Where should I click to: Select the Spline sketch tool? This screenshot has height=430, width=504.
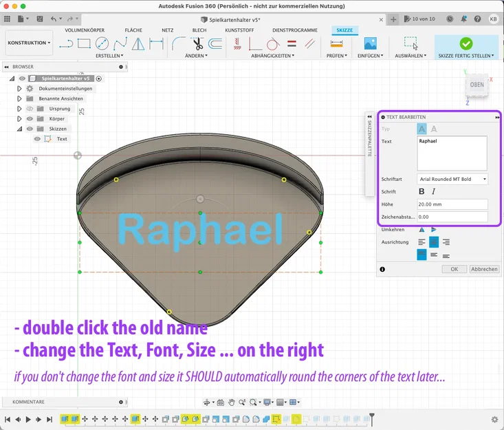(x=120, y=44)
